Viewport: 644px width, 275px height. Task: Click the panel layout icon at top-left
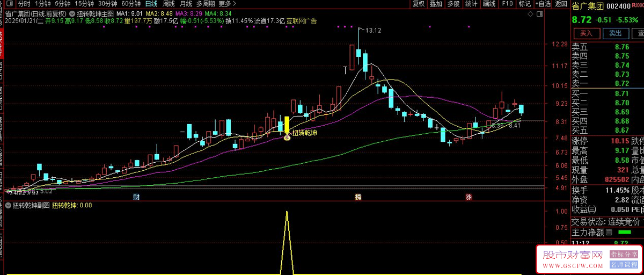pos(9,4)
